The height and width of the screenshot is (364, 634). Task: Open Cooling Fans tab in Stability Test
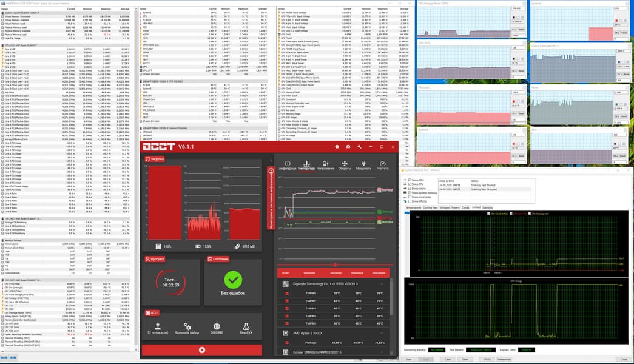tap(430, 207)
